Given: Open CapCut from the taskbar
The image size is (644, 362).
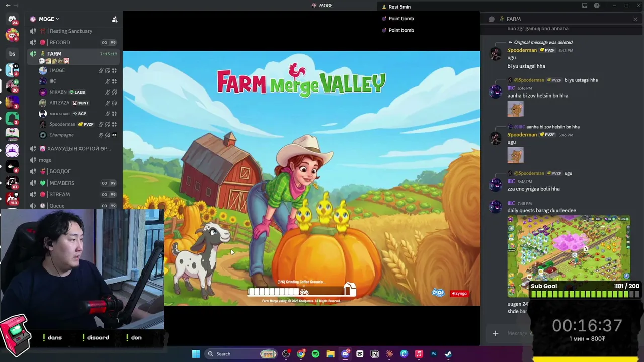Looking at the screenshot, I should point(360,354).
